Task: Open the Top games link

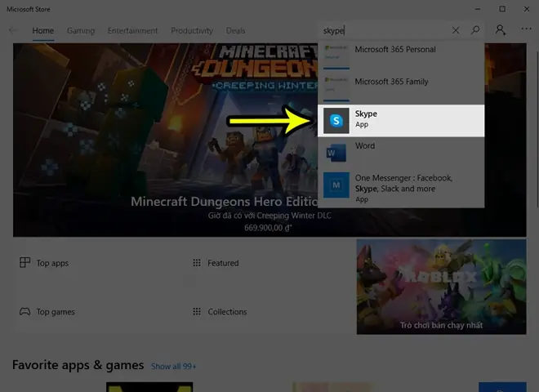Action: point(56,312)
